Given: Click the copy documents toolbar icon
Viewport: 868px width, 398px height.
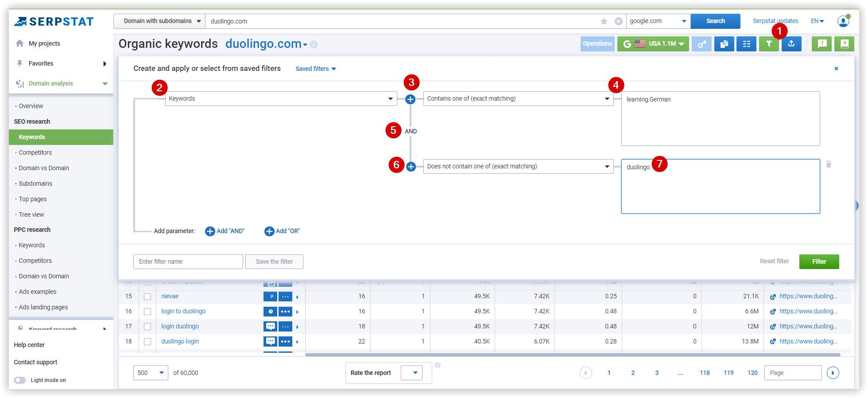Looking at the screenshot, I should 724,44.
